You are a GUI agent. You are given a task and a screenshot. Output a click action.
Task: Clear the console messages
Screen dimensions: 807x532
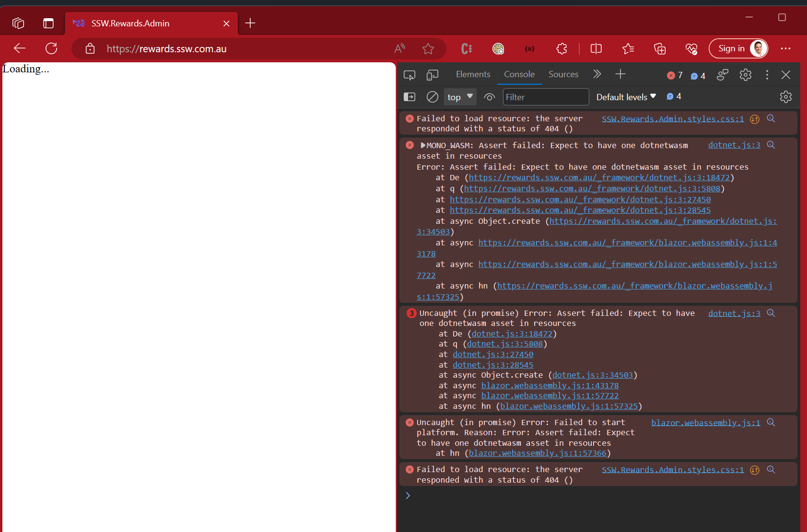(x=432, y=97)
